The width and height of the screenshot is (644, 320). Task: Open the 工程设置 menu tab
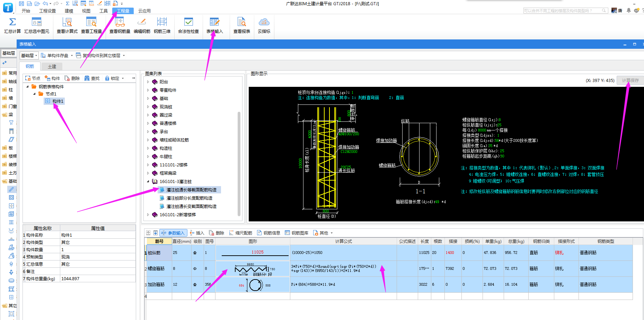[47, 11]
